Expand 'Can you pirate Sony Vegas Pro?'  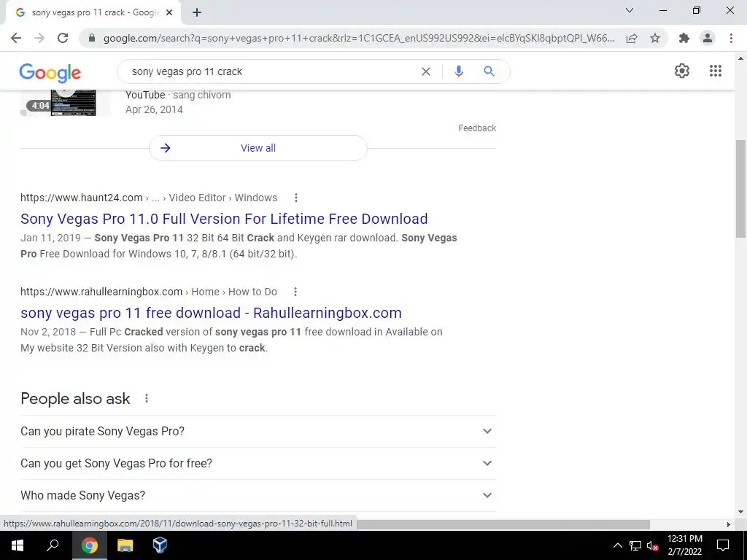(258, 431)
